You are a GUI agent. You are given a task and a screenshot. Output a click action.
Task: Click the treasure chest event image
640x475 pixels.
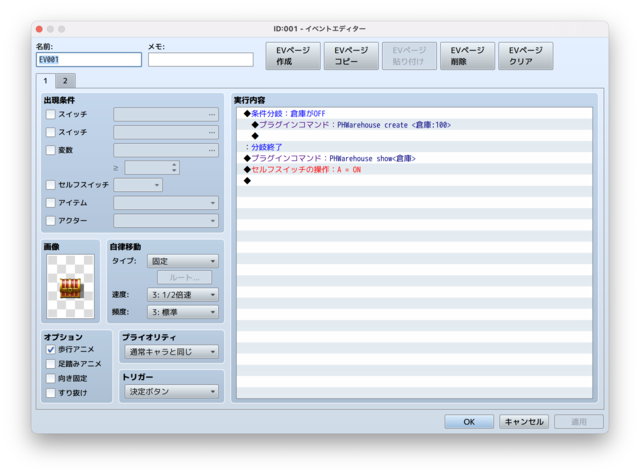pyautogui.click(x=71, y=286)
